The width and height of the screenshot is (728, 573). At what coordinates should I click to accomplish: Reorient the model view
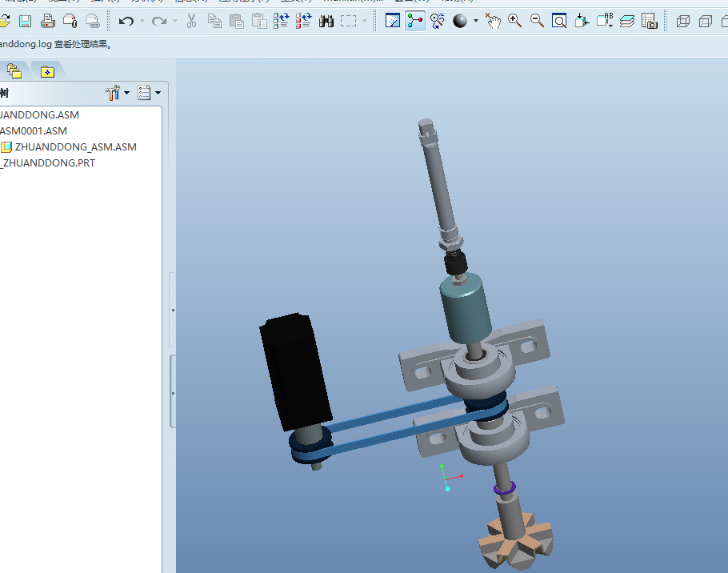click(x=582, y=21)
